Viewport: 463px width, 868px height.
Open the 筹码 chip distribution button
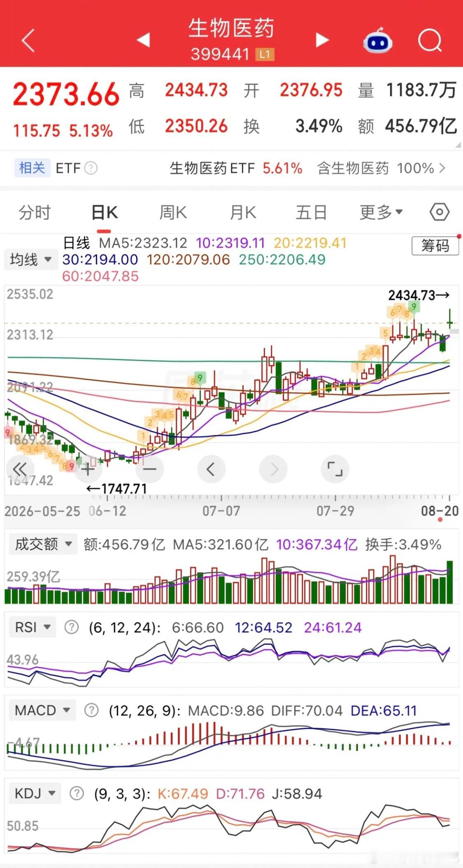435,246
